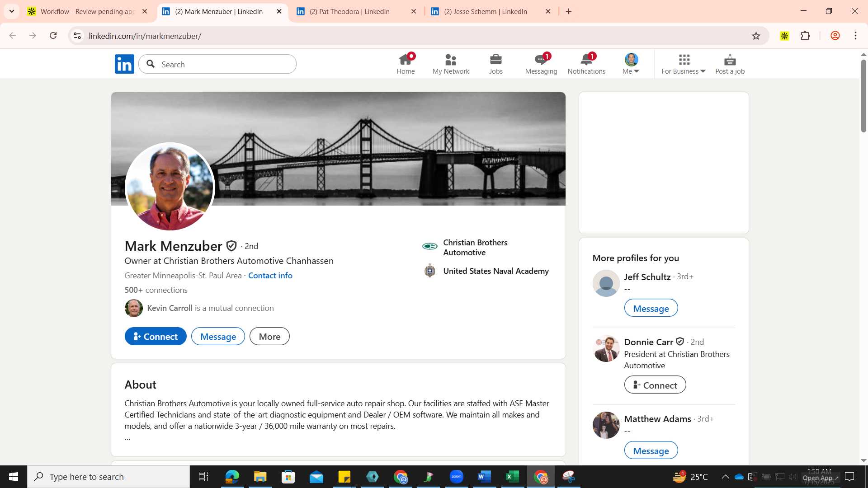The width and height of the screenshot is (868, 488).
Task: Click Kevin Carroll's small avatar
Action: [134, 308]
